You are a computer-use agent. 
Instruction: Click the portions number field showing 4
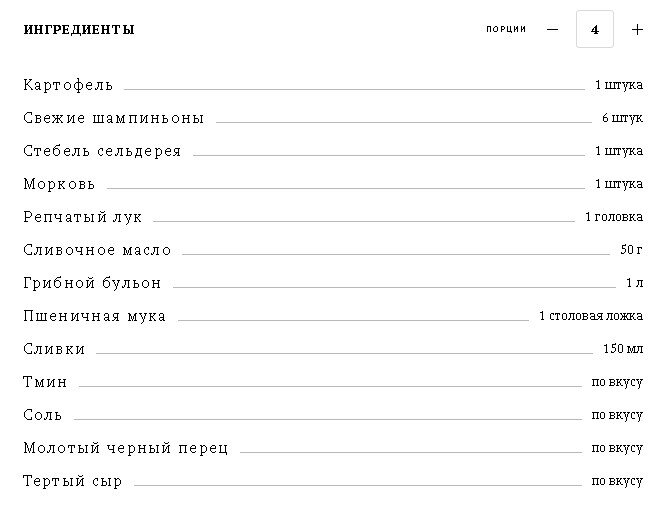coord(595,29)
